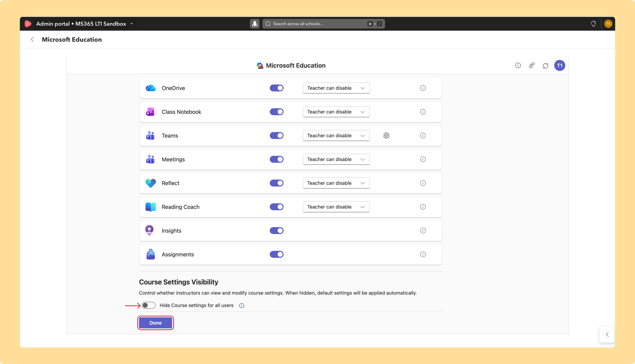Click the Done button
The image size is (635, 364).
[x=155, y=323]
